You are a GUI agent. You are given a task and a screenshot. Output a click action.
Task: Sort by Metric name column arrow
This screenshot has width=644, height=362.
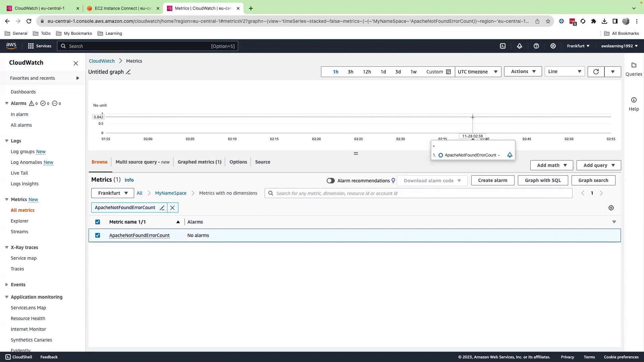point(178,222)
